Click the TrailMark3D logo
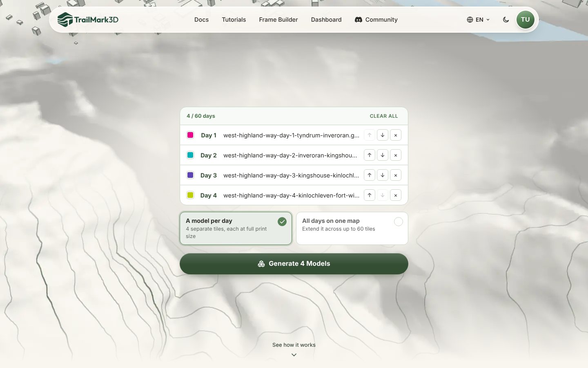 [88, 20]
